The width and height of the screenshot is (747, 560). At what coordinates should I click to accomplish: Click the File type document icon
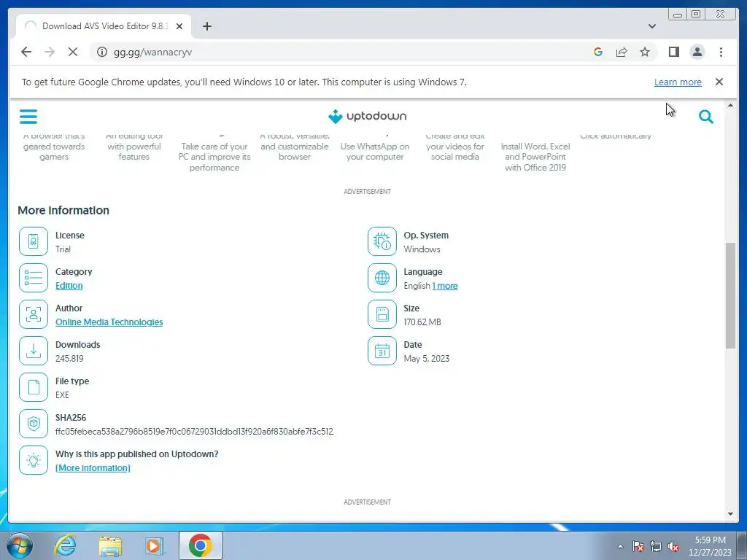tap(34, 387)
